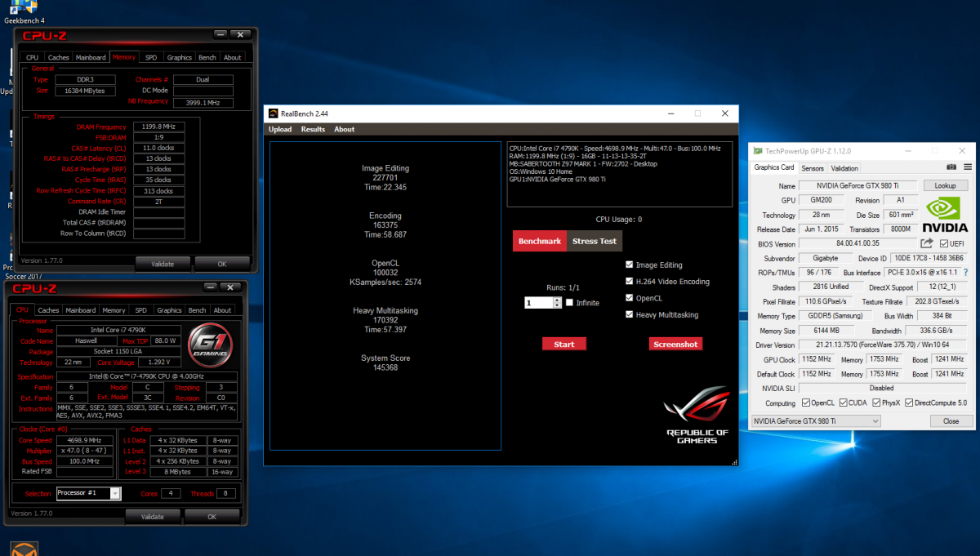Open the Upload menu in RealBench
980x556 pixels.
(280, 129)
